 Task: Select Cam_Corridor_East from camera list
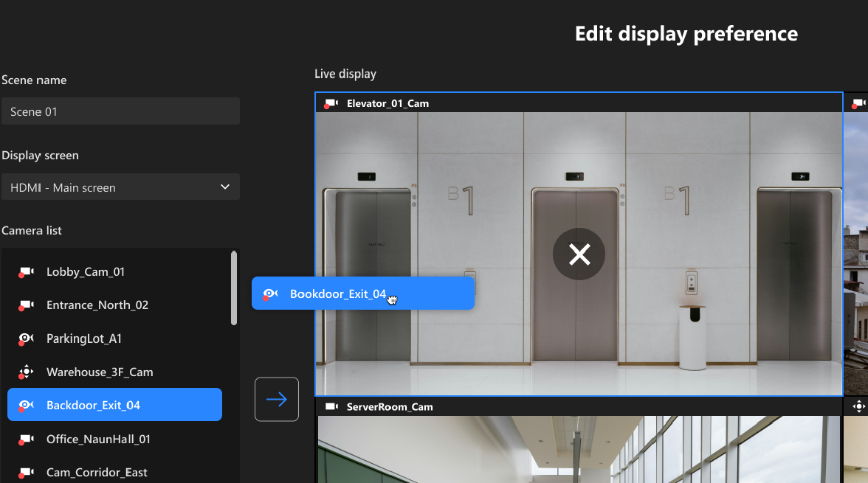point(97,472)
